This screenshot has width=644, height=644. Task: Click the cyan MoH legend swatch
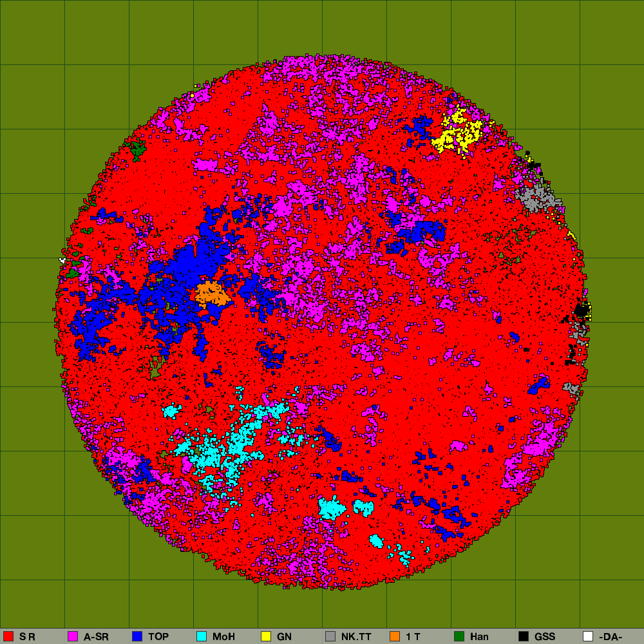202,636
